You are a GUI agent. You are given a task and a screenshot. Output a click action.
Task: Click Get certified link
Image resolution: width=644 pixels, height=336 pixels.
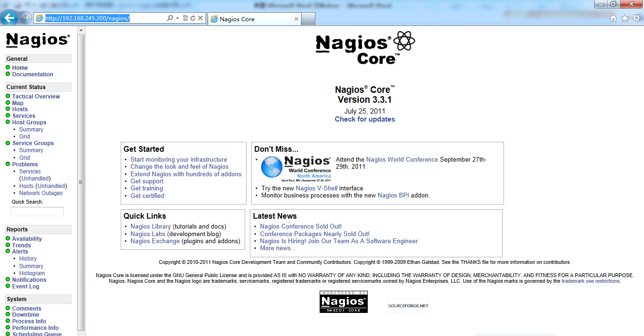click(148, 196)
